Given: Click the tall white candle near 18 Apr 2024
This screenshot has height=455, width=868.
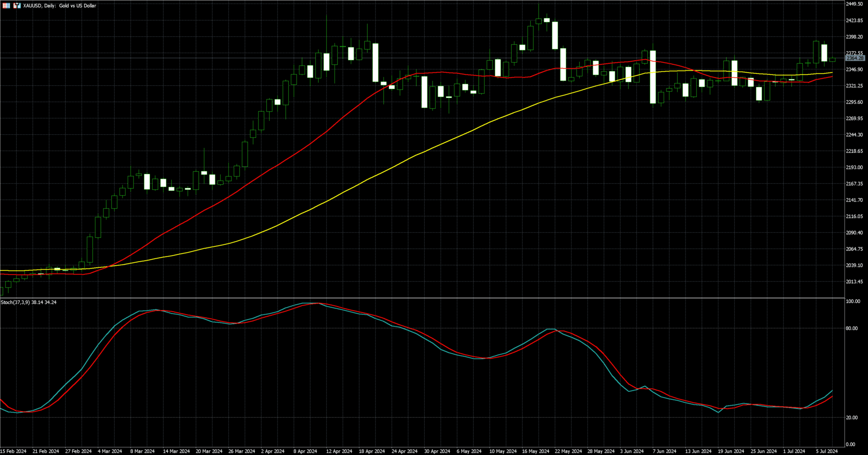Looking at the screenshot, I should pyautogui.click(x=375, y=62).
